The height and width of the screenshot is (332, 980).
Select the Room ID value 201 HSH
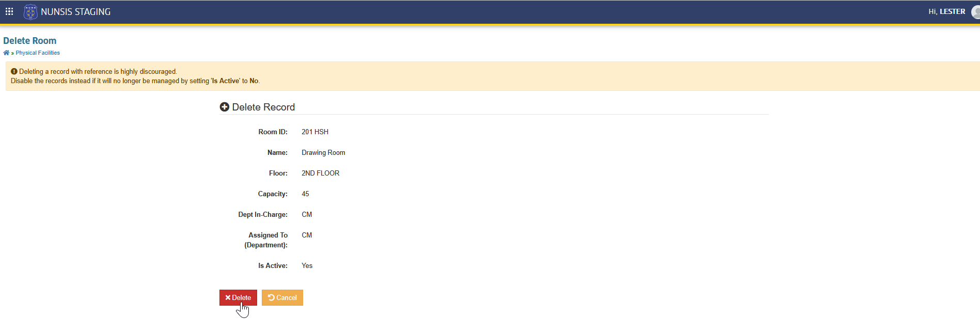point(315,132)
